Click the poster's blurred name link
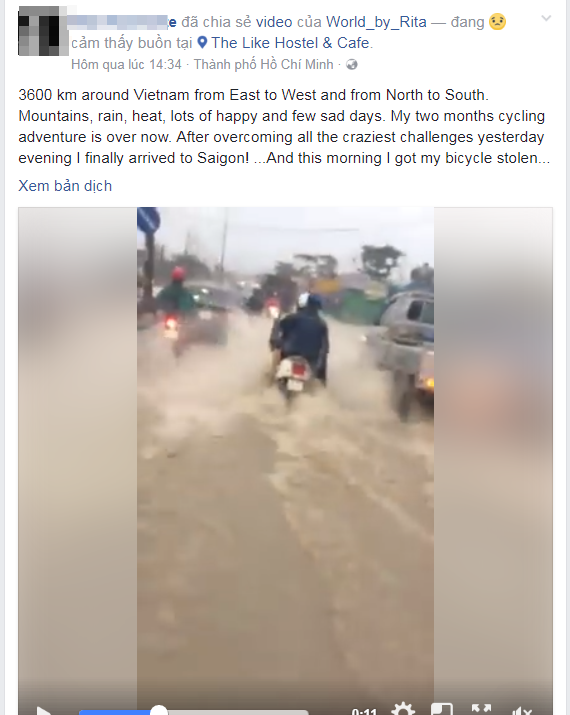 pyautogui.click(x=122, y=21)
